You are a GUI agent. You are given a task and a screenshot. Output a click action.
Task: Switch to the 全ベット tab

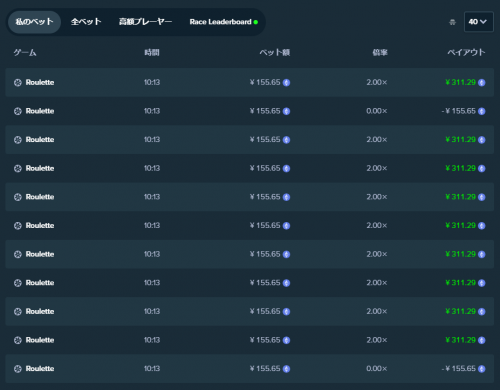click(x=86, y=22)
